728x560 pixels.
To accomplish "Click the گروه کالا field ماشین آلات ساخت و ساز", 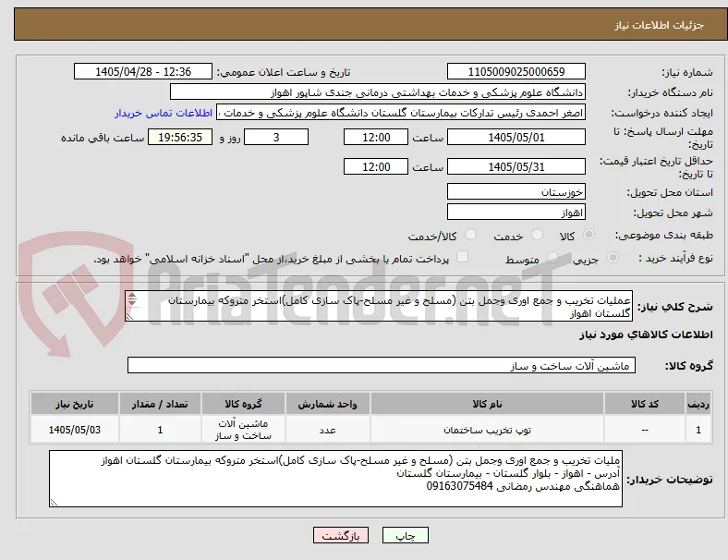I will 382,365.
